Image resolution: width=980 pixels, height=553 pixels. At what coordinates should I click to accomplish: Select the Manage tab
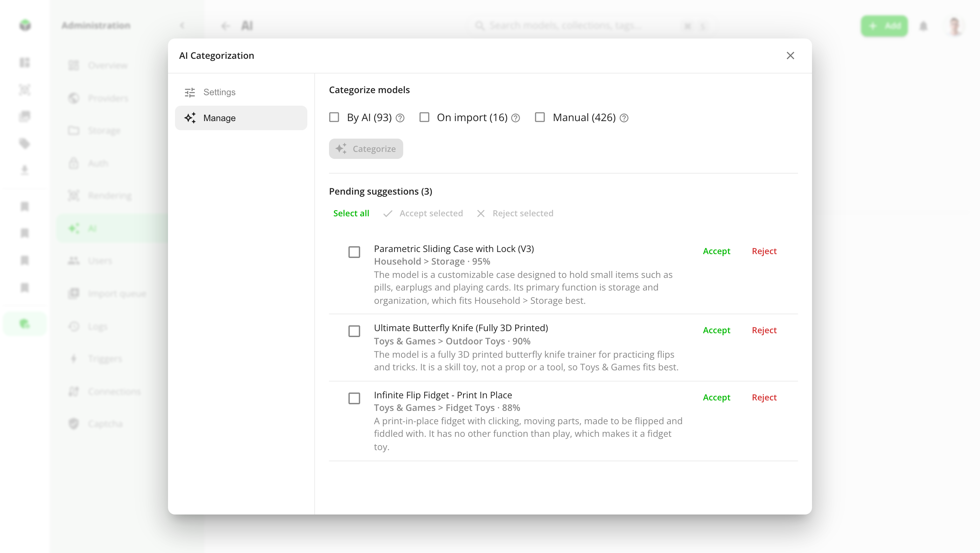tap(241, 118)
